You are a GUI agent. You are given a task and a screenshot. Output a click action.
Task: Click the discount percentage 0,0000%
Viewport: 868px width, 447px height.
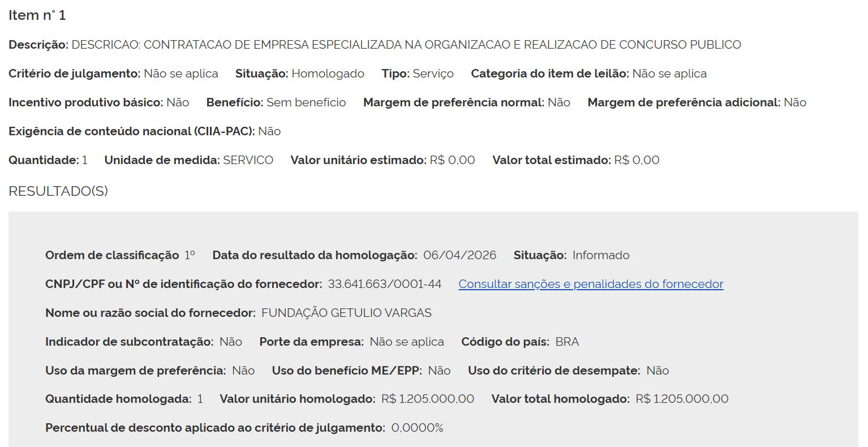coord(417,428)
